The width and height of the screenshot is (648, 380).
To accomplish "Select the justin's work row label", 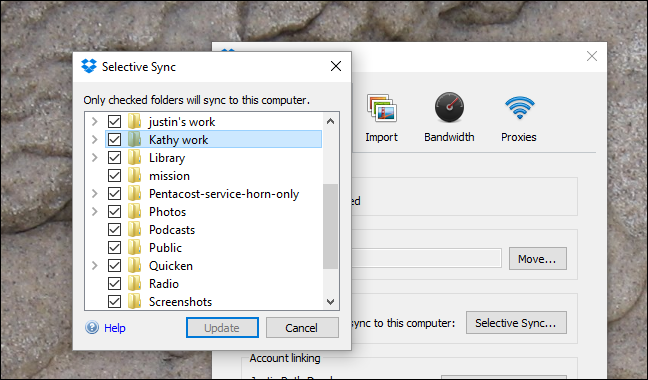I will pos(182,122).
